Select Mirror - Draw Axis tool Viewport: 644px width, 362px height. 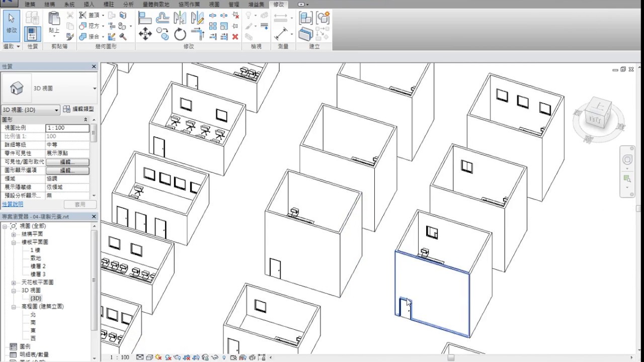click(x=197, y=17)
